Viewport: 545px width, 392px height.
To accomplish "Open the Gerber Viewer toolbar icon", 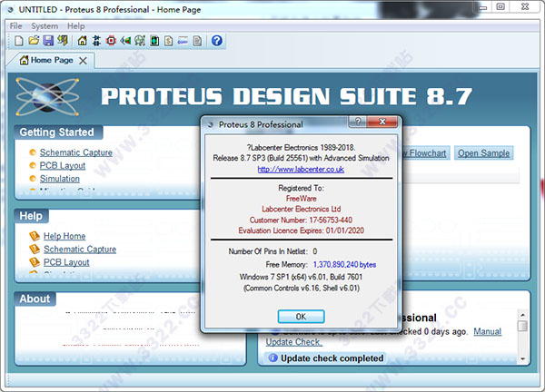I will coord(140,41).
